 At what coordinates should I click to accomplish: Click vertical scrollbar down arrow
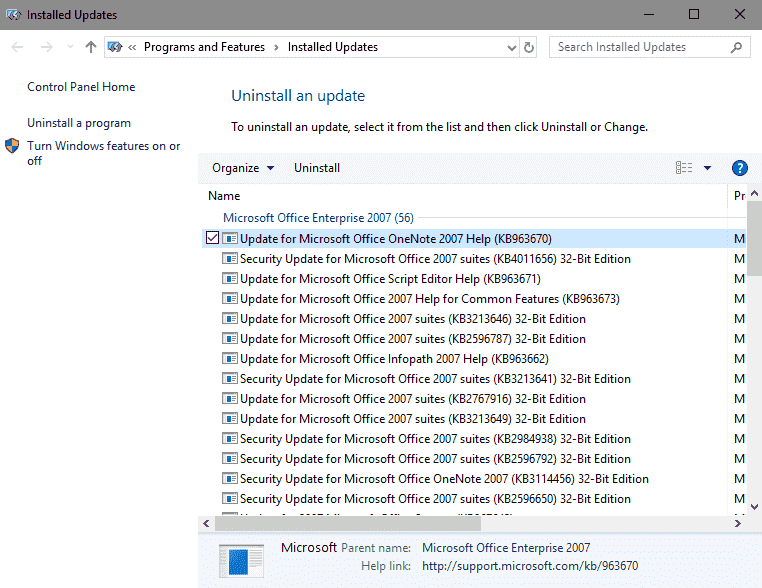pyautogui.click(x=754, y=507)
